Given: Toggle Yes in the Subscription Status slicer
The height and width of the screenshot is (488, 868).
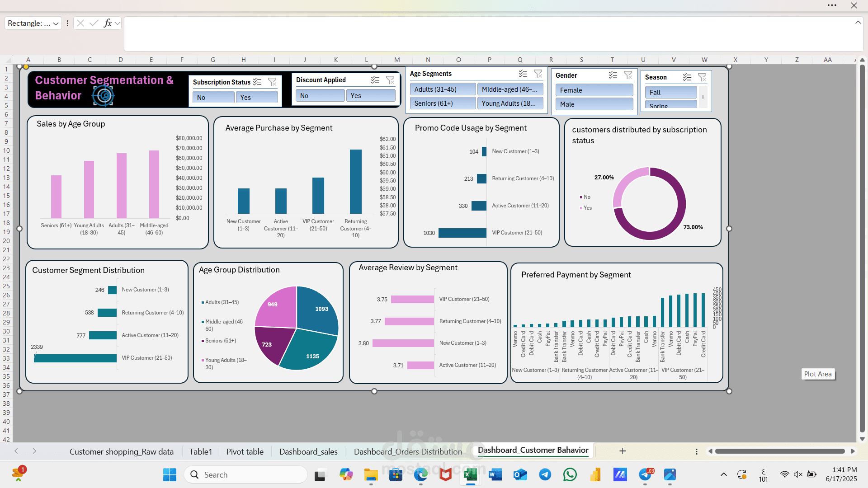Looking at the screenshot, I should pos(256,97).
